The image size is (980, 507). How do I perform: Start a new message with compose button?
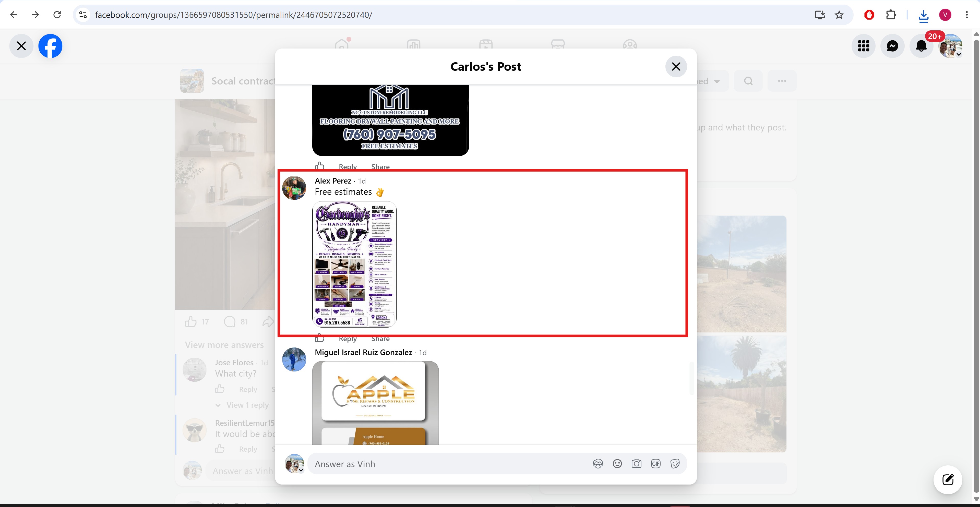pos(948,480)
